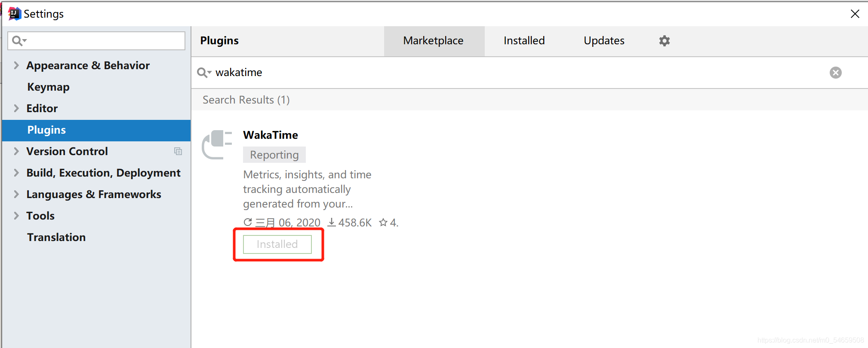Expand Languages & Frameworks node
The image size is (868, 348).
tap(16, 194)
